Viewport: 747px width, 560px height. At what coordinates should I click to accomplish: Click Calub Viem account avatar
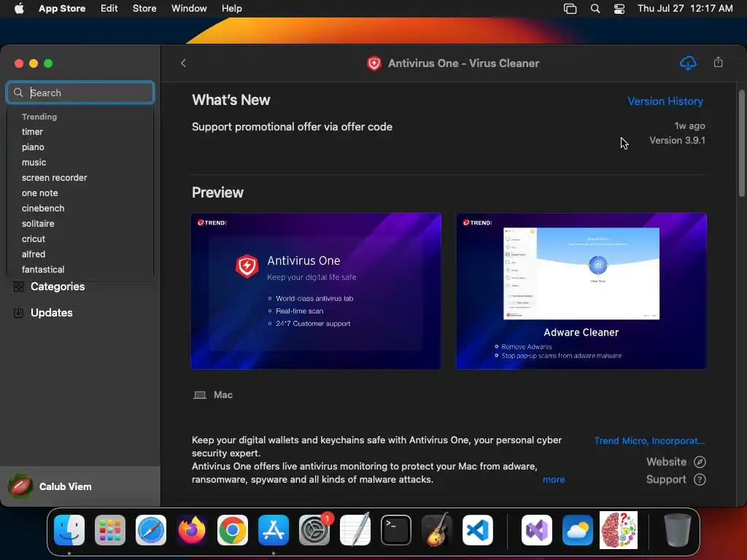pyautogui.click(x=20, y=486)
